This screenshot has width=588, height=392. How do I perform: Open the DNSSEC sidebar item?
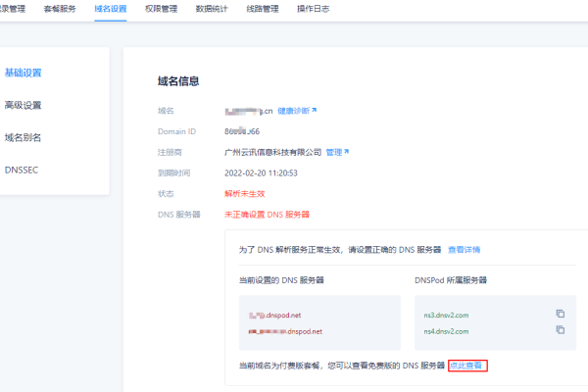point(22,170)
